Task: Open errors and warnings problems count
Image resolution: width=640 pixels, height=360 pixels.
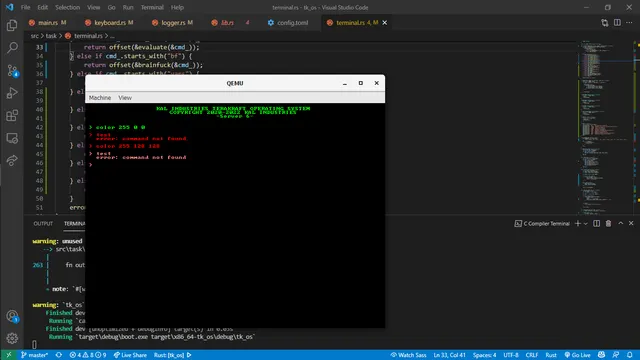Action: pyautogui.click(x=88, y=355)
